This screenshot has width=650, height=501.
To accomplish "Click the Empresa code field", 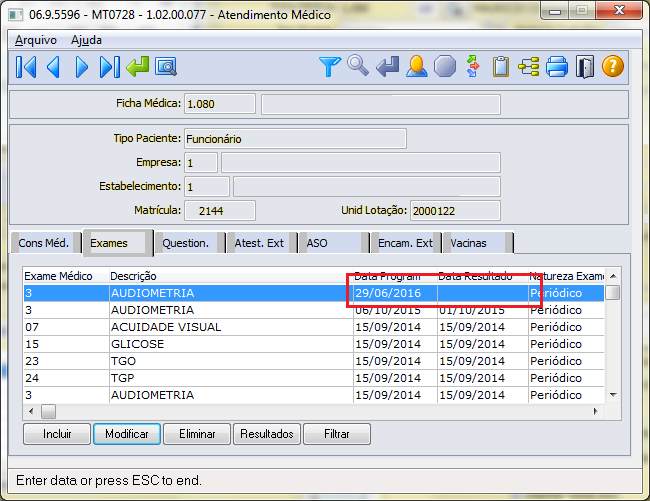I will (201, 162).
